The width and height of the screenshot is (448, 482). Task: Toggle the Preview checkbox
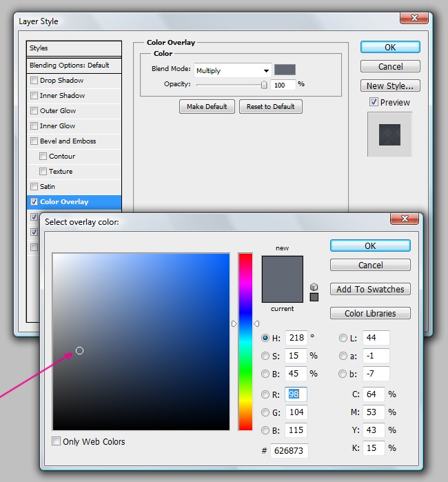tap(374, 102)
